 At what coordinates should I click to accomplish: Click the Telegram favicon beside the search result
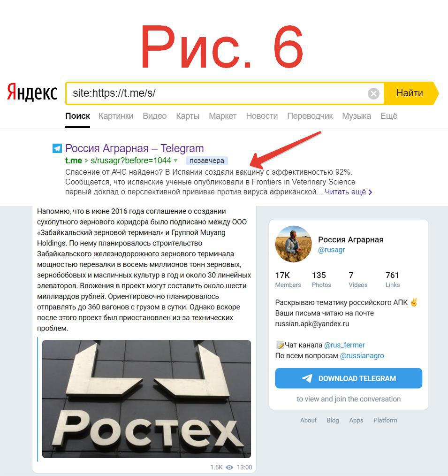57,148
